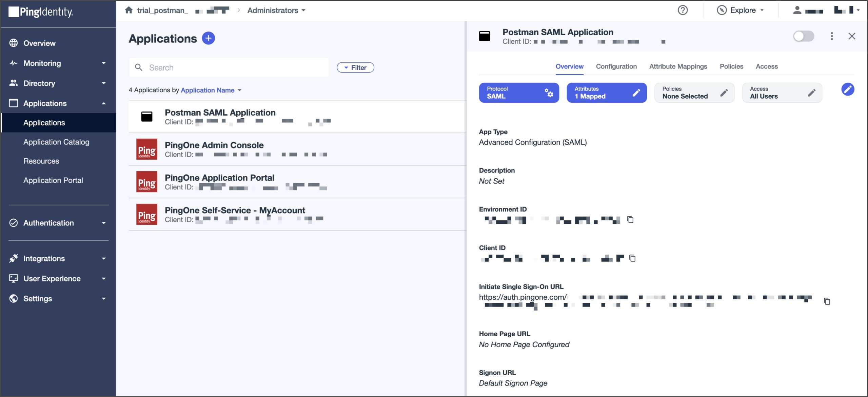Switch to the Policies tab
The width and height of the screenshot is (868, 397).
pyautogui.click(x=731, y=66)
